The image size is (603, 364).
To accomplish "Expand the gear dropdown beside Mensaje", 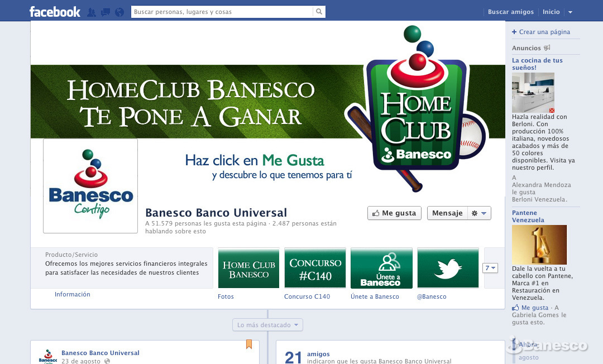I will tap(478, 213).
